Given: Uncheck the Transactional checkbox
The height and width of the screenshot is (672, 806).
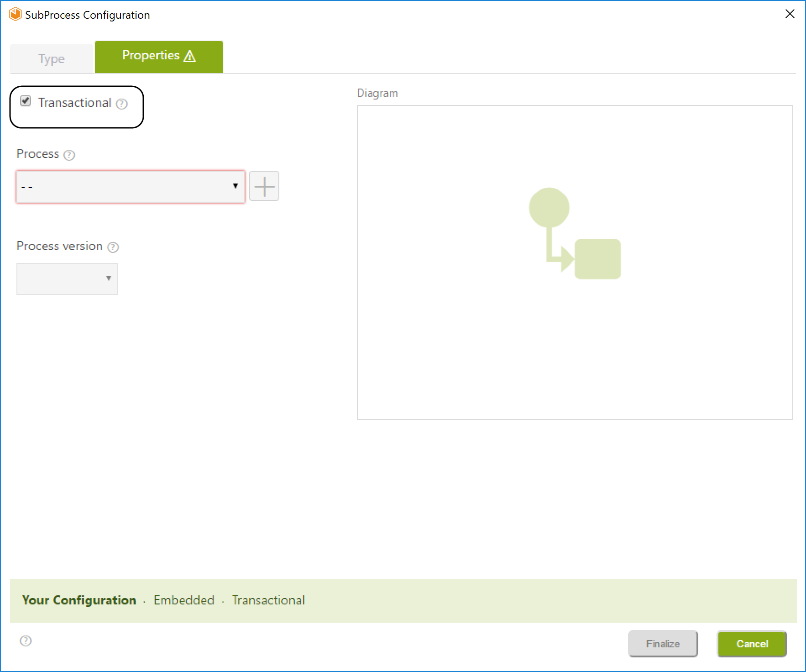Looking at the screenshot, I should (26, 101).
